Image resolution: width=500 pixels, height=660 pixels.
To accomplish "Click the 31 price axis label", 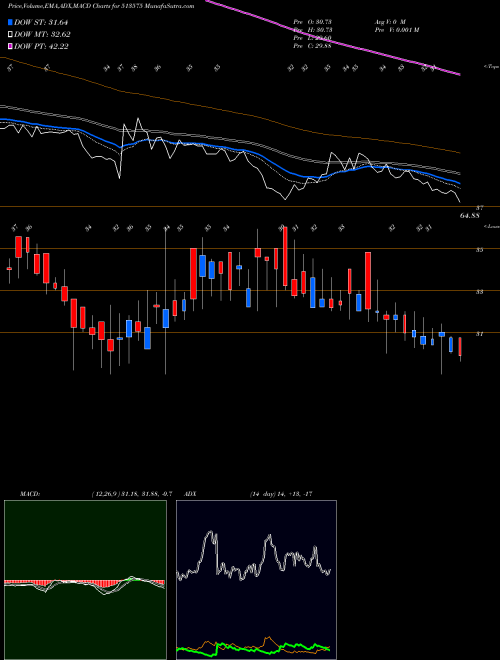I will click(x=479, y=334).
